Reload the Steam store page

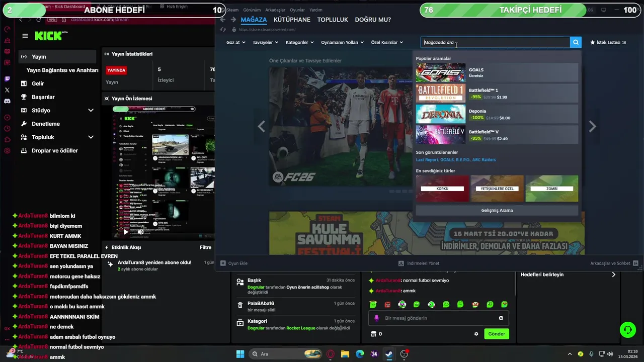coord(223,30)
